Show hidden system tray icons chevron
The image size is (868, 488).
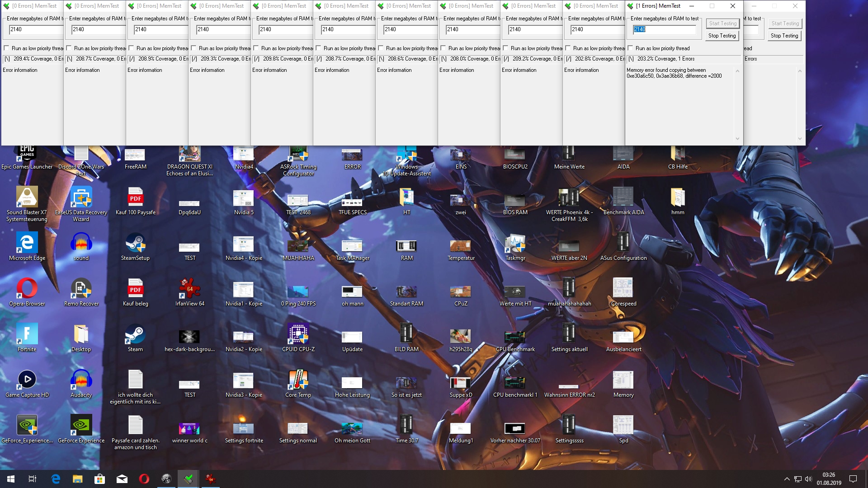pos(787,479)
